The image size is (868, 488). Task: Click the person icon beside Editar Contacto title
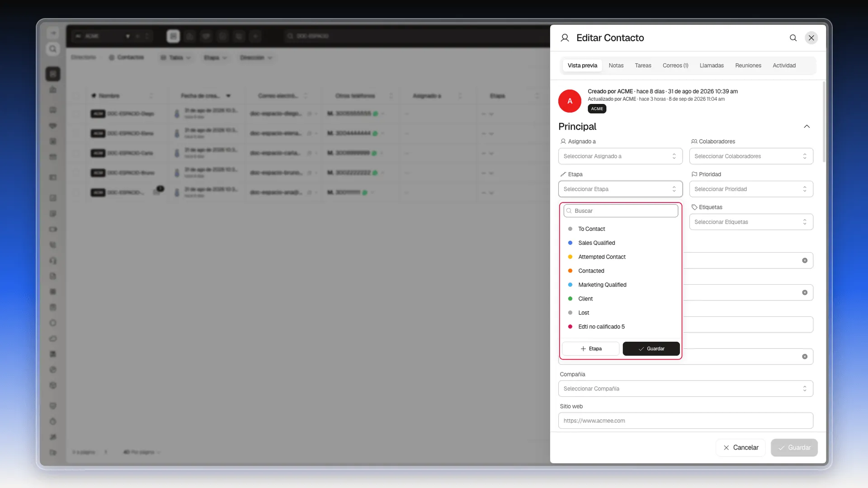point(565,38)
